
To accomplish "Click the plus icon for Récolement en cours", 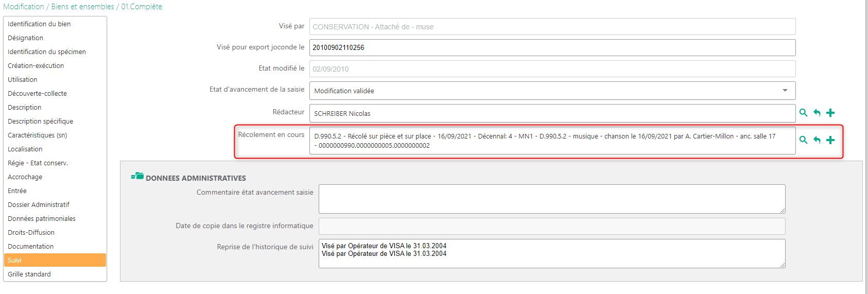I will (x=830, y=140).
